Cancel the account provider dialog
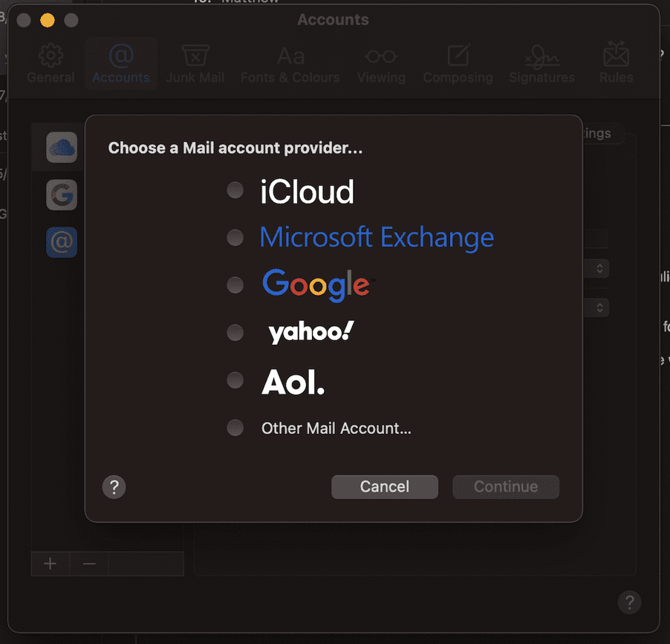Viewport: 670px width, 644px height. [385, 487]
